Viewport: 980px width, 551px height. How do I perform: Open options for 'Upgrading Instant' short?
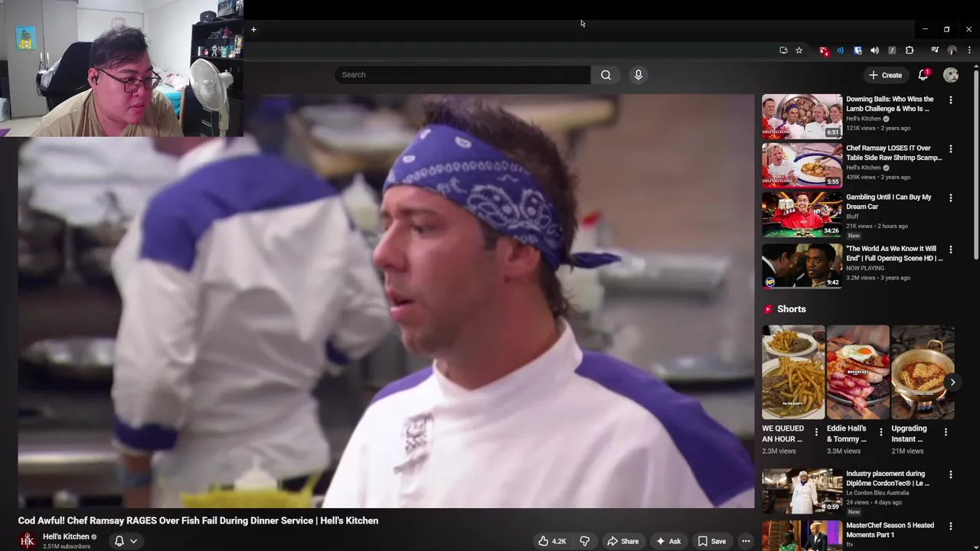pyautogui.click(x=946, y=432)
